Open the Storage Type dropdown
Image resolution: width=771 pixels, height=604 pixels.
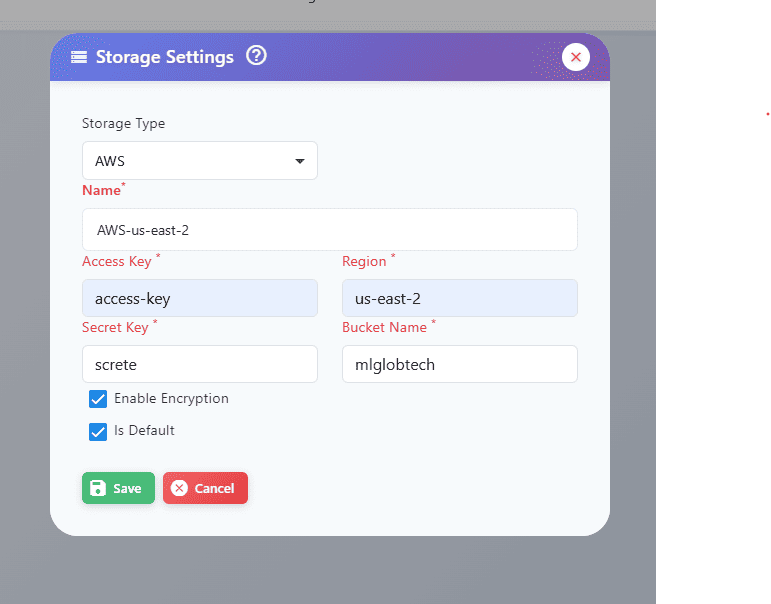200,161
